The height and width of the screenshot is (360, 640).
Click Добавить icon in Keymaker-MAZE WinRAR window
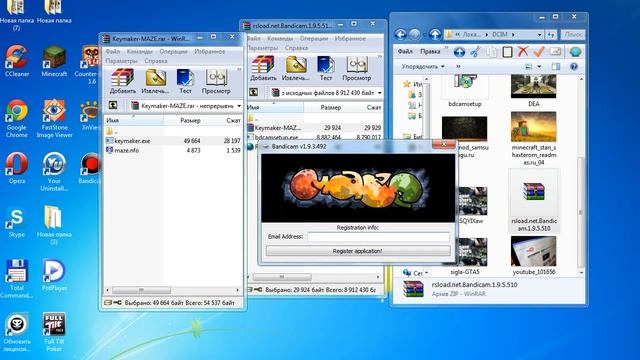(x=122, y=81)
